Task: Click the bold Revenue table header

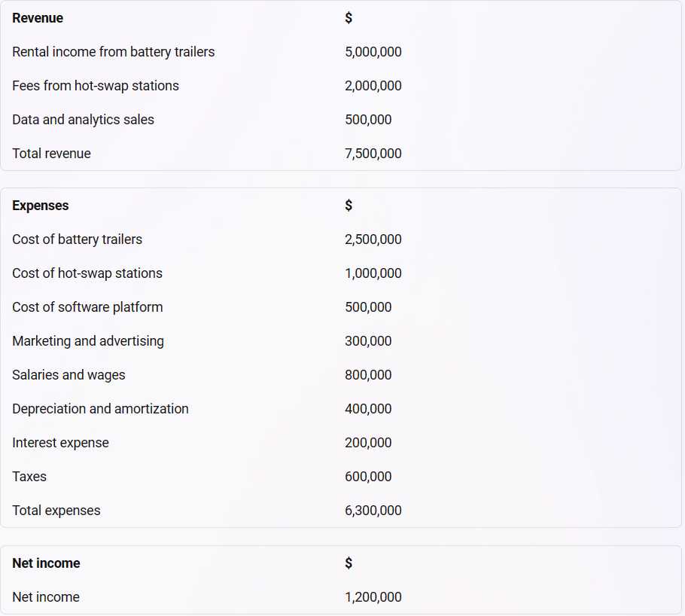Action: 38,18
